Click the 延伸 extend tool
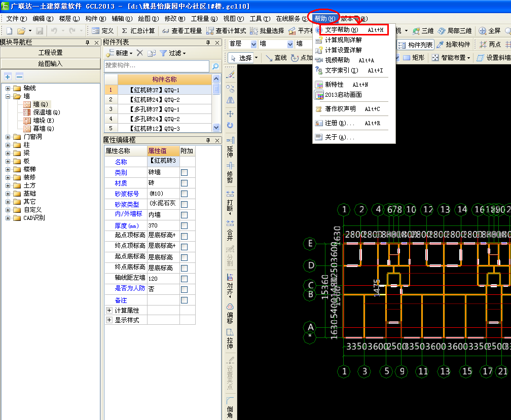 click(x=230, y=147)
